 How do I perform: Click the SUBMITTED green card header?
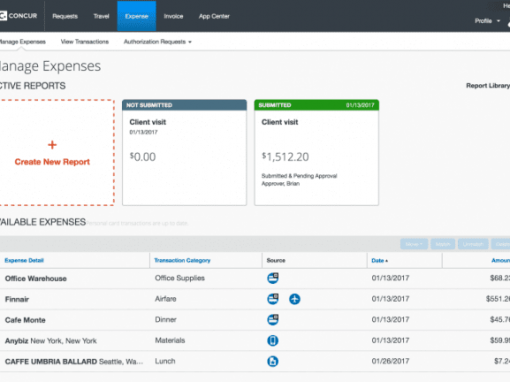(x=316, y=105)
